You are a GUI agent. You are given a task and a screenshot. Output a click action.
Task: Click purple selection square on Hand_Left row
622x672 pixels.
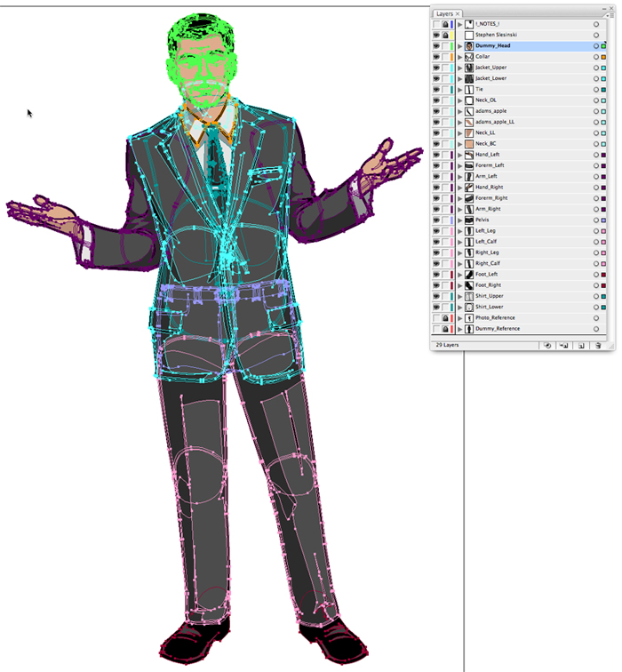pyautogui.click(x=603, y=155)
